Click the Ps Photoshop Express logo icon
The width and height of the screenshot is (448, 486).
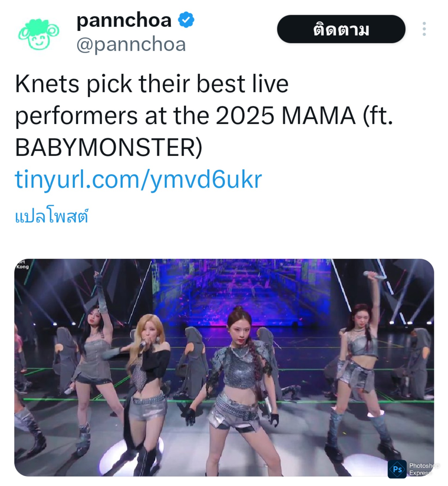pyautogui.click(x=397, y=469)
